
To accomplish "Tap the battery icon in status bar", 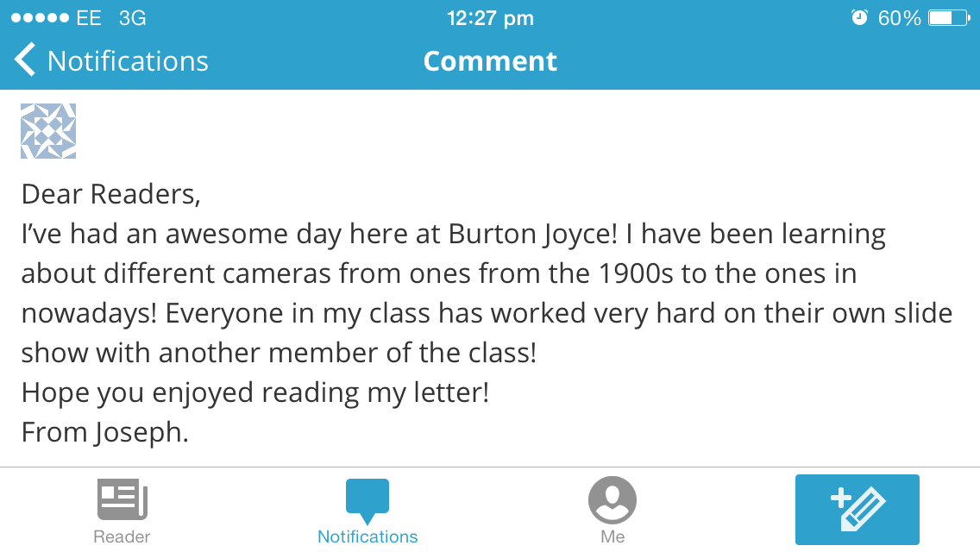I will pos(949,17).
